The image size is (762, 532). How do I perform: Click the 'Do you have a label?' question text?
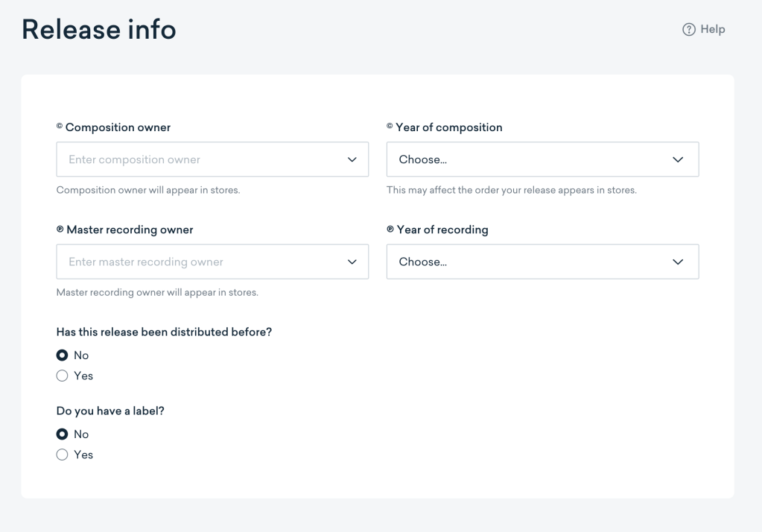click(x=110, y=411)
